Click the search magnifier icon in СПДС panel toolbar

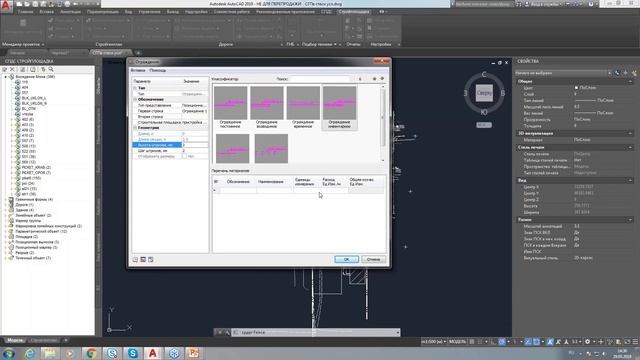coord(51,70)
